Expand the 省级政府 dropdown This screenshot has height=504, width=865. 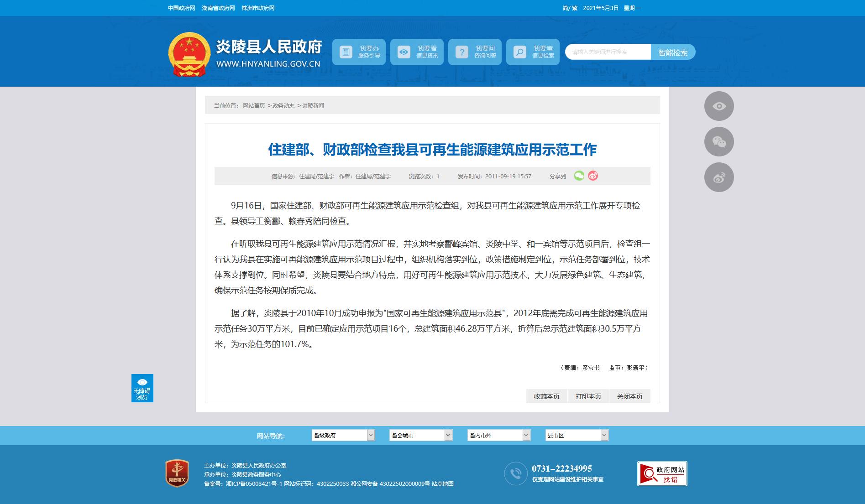click(x=343, y=435)
